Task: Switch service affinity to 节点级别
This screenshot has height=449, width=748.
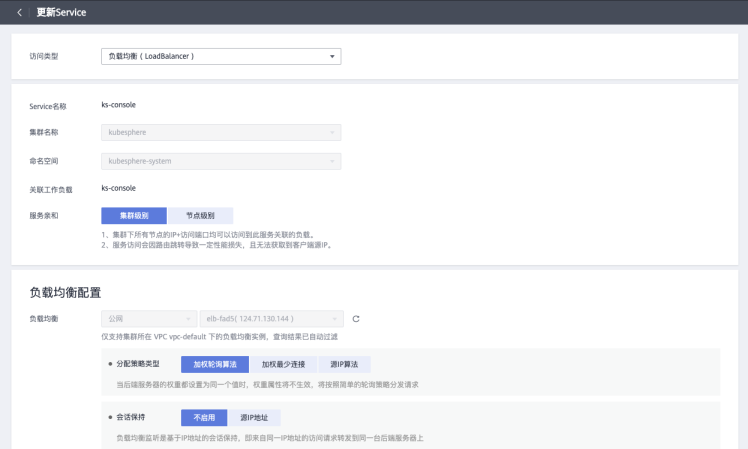Action: click(x=200, y=215)
